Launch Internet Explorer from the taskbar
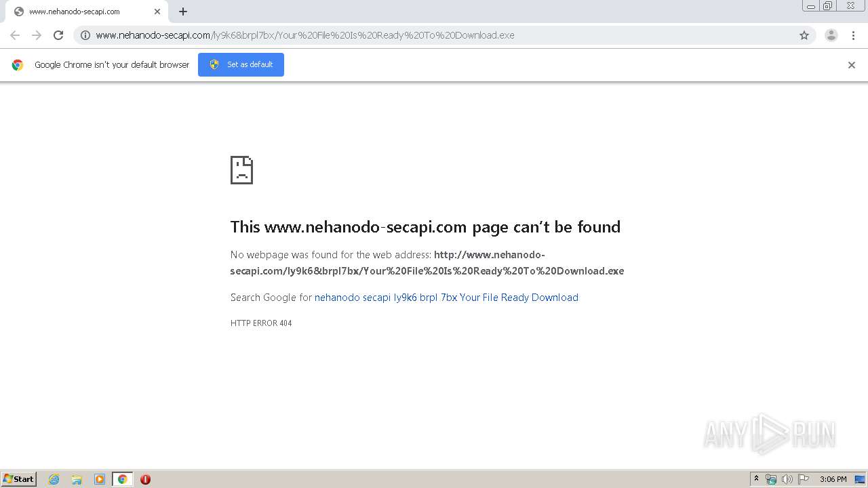The width and height of the screenshot is (868, 488). tap(54, 479)
